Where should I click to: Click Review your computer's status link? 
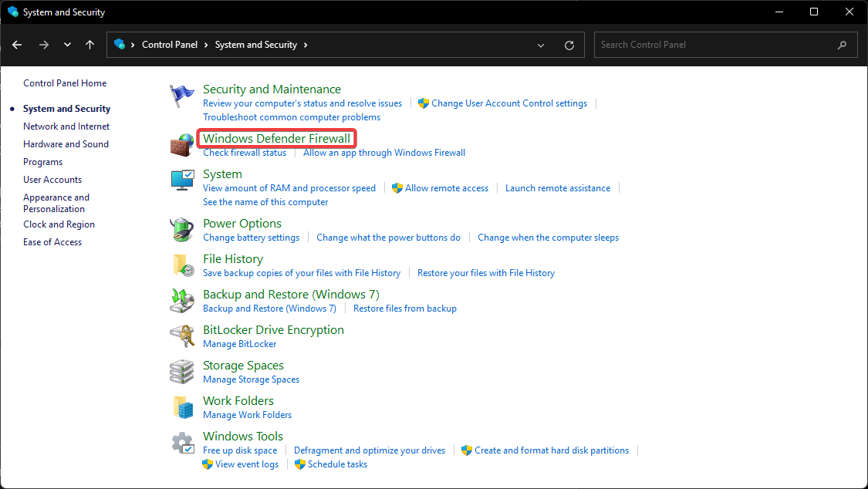[302, 103]
